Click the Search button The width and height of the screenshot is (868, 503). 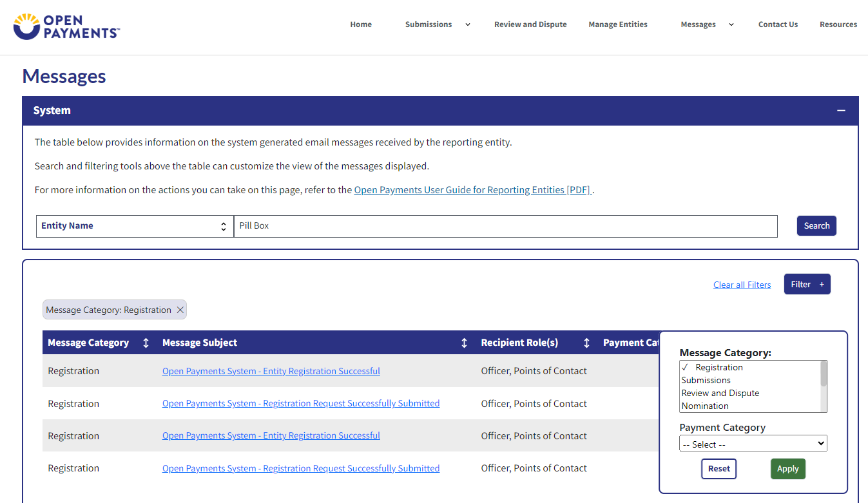(x=816, y=226)
